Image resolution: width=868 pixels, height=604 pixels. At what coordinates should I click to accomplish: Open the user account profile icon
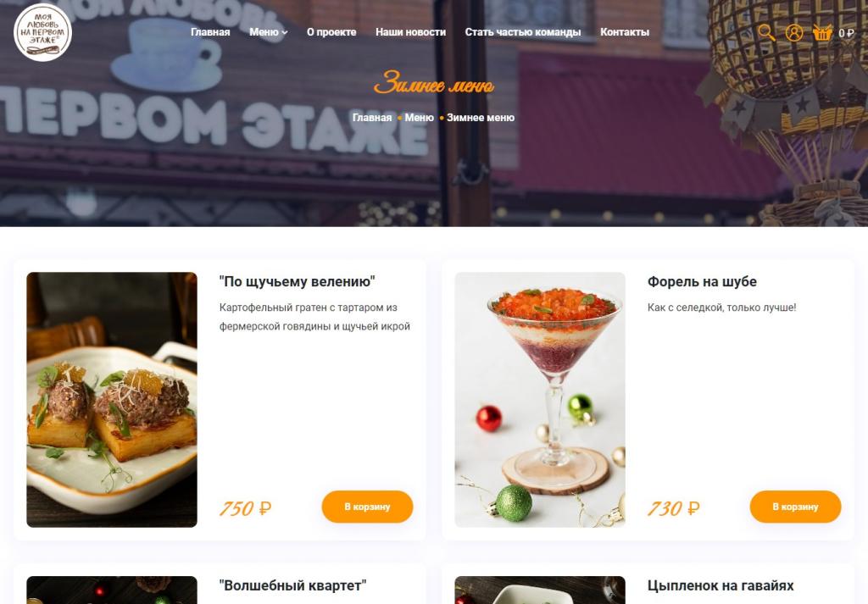tap(793, 33)
